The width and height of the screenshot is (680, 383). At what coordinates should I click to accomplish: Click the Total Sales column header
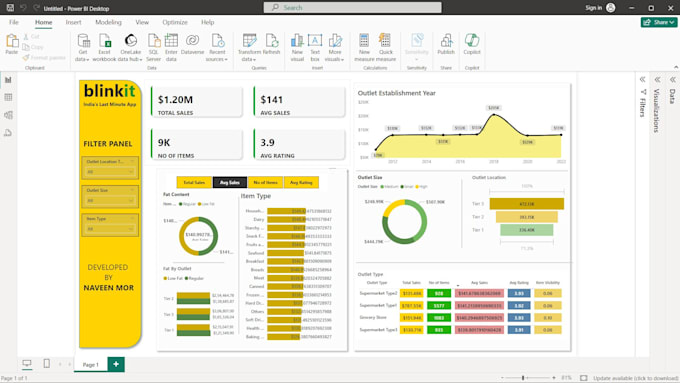[411, 282]
